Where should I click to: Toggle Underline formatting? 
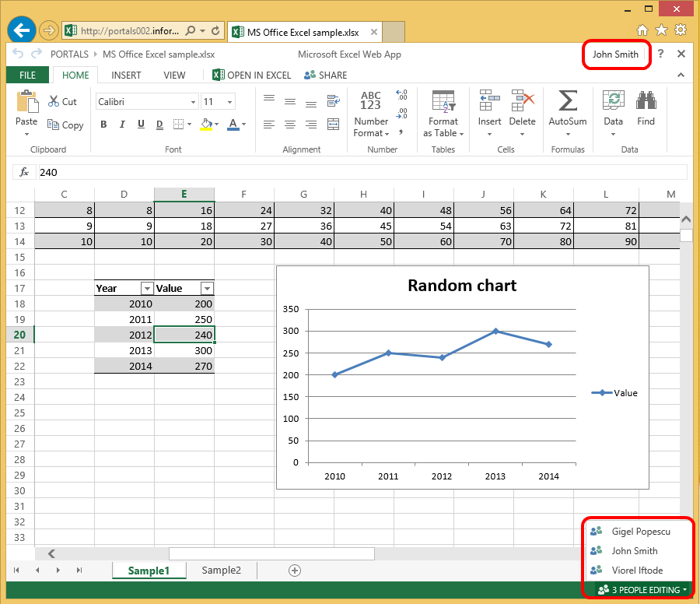coord(141,125)
